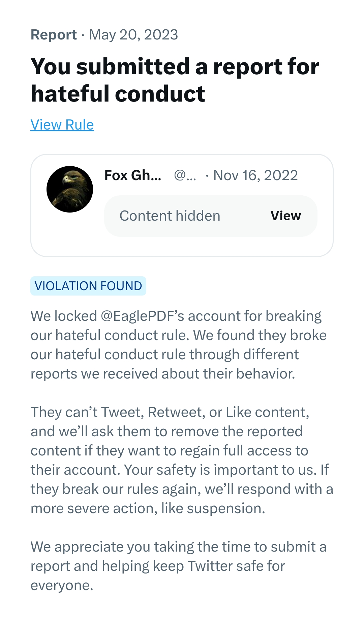
Task: Tap the truncated @ handle
Action: (x=185, y=175)
